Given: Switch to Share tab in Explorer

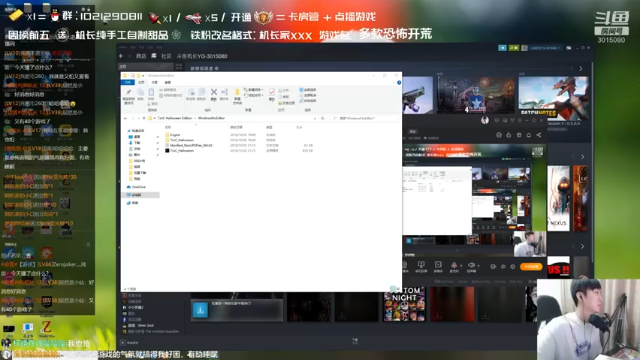Looking at the screenshot, I should 154,82.
